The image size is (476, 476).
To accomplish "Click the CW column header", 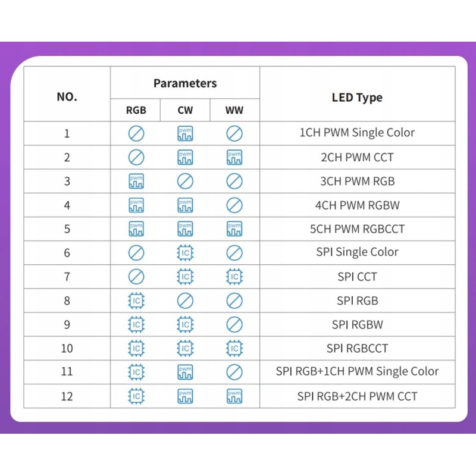I will [x=185, y=110].
